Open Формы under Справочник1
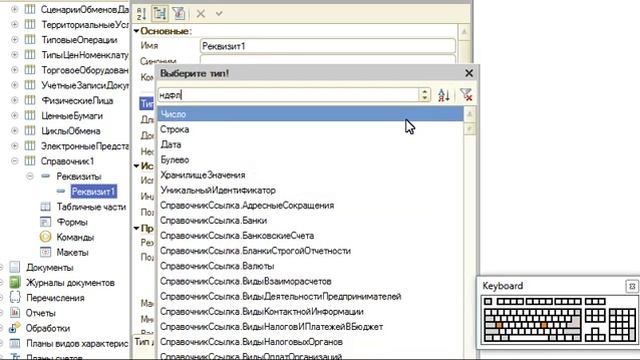Screen dimensions: 640x360 72,222
